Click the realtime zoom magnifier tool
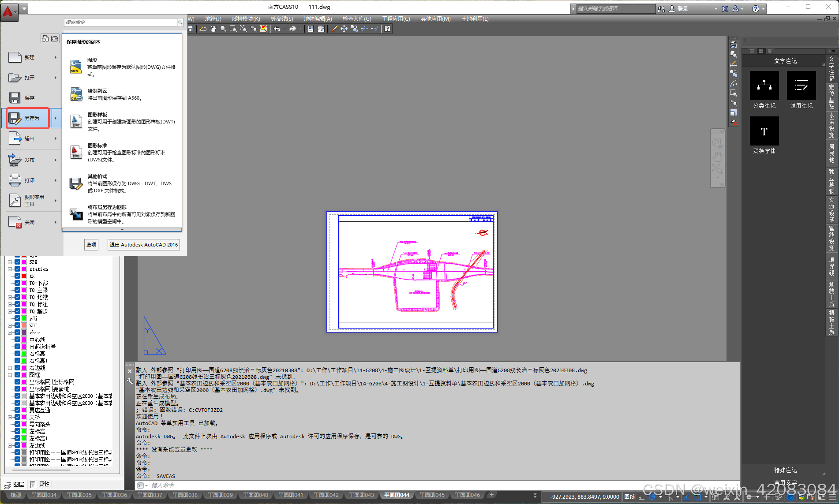The width and height of the screenshot is (839, 504). 223,29
